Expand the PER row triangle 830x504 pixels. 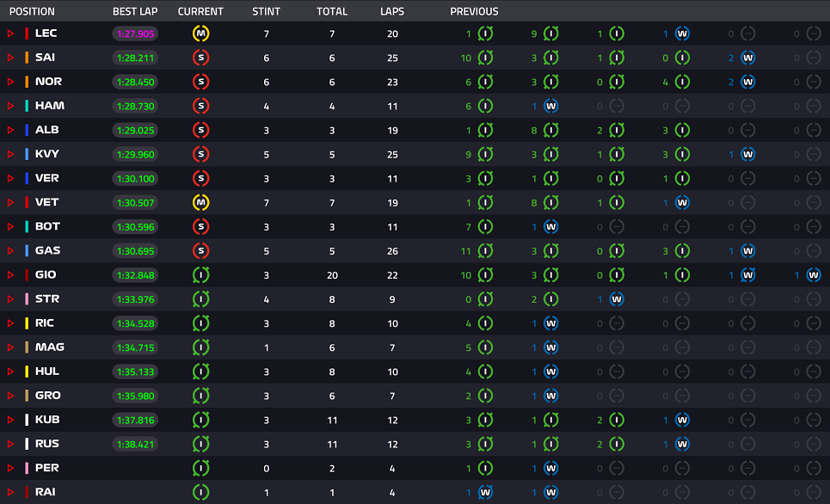click(10, 468)
